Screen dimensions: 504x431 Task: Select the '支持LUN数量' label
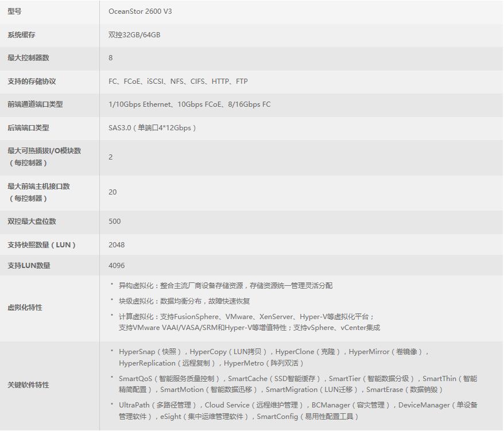pos(29,266)
